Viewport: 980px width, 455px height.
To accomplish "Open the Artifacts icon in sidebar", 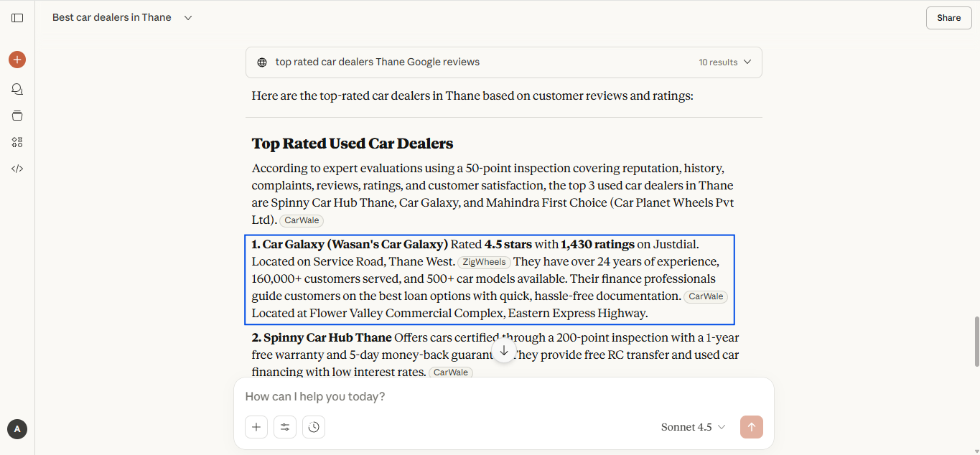I will [17, 142].
